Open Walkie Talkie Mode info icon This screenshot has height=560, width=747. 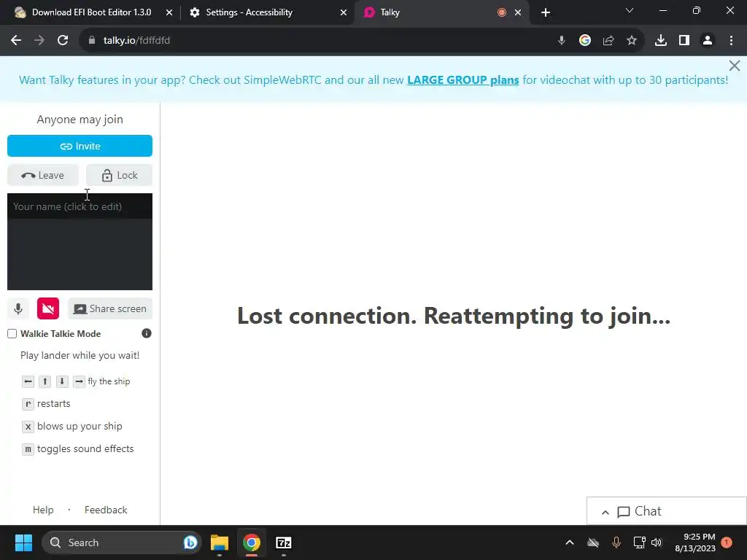[146, 333]
